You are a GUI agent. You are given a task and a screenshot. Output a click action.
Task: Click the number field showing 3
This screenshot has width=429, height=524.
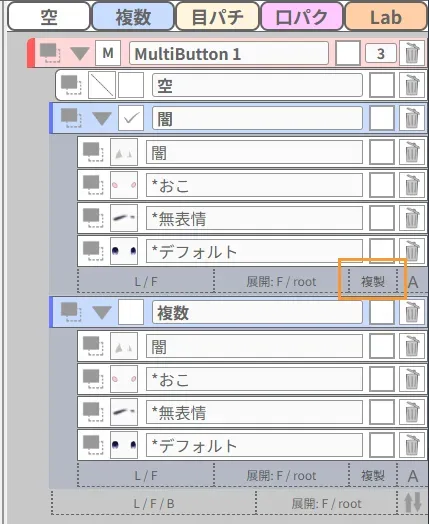click(x=381, y=53)
